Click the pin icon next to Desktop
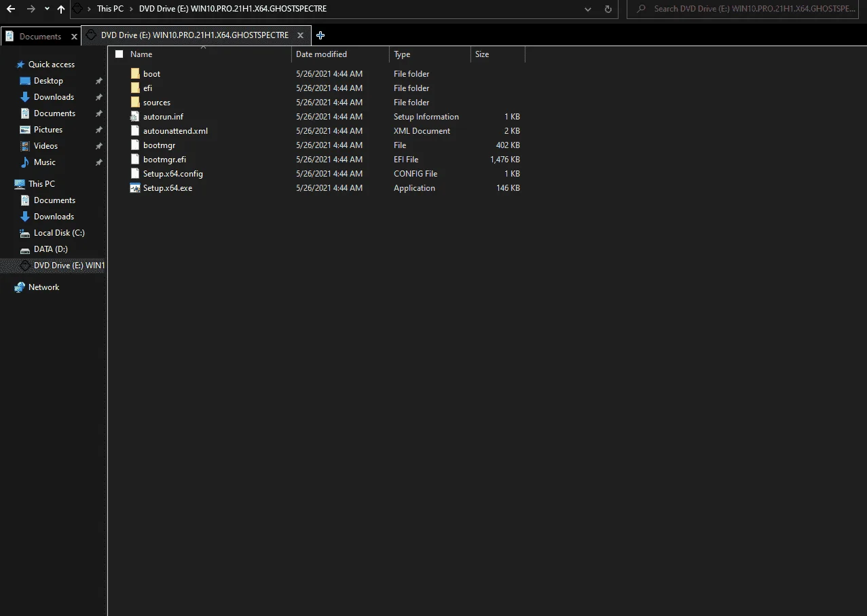867x616 pixels. (x=98, y=81)
